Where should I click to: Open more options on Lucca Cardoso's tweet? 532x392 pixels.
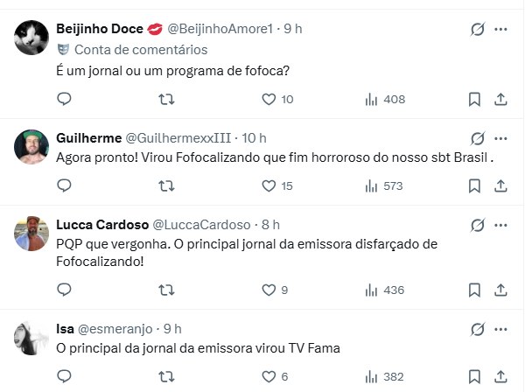[501, 224]
